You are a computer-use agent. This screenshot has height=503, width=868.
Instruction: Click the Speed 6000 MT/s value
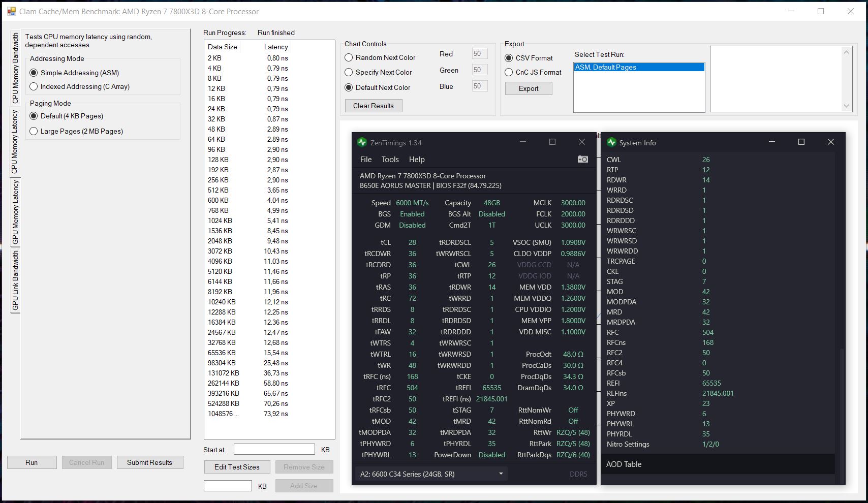pyautogui.click(x=412, y=203)
